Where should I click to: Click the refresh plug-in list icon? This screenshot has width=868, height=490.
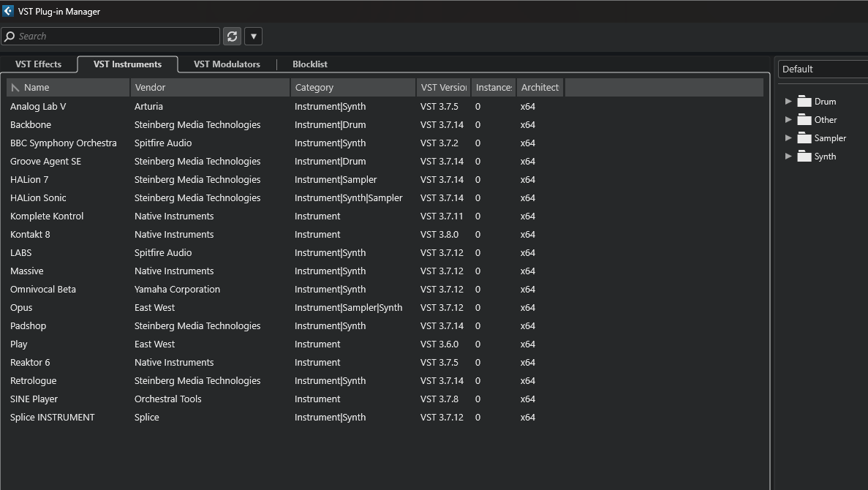pos(232,37)
